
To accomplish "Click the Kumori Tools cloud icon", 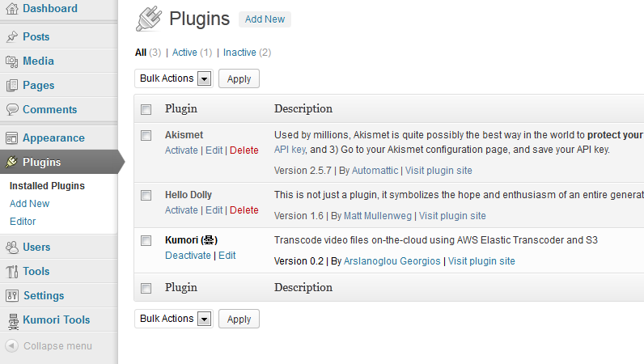I will pos(13,321).
